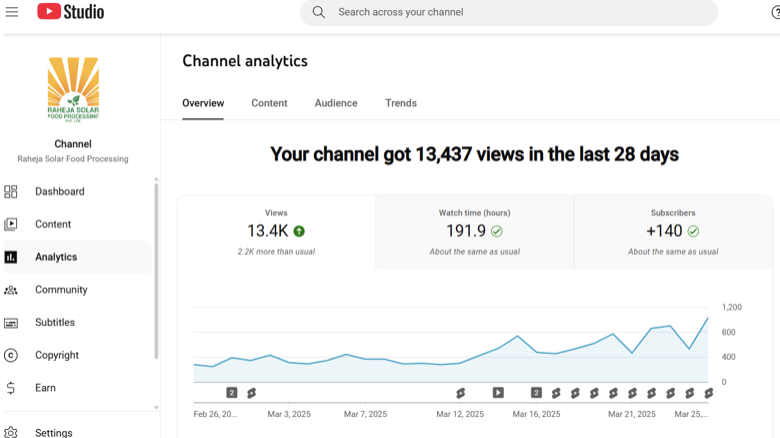Image resolution: width=780 pixels, height=438 pixels.
Task: Click the 'Channel analytics' heading
Action: (x=245, y=61)
